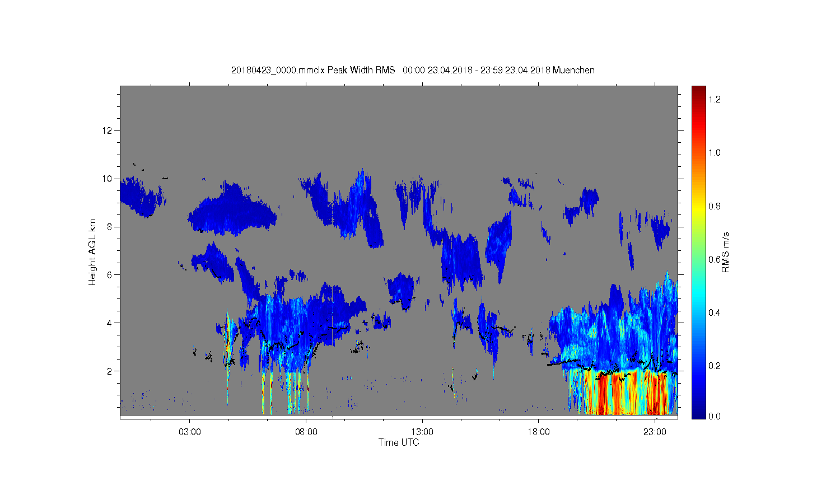Click the '03:00' time tick label

point(190,432)
